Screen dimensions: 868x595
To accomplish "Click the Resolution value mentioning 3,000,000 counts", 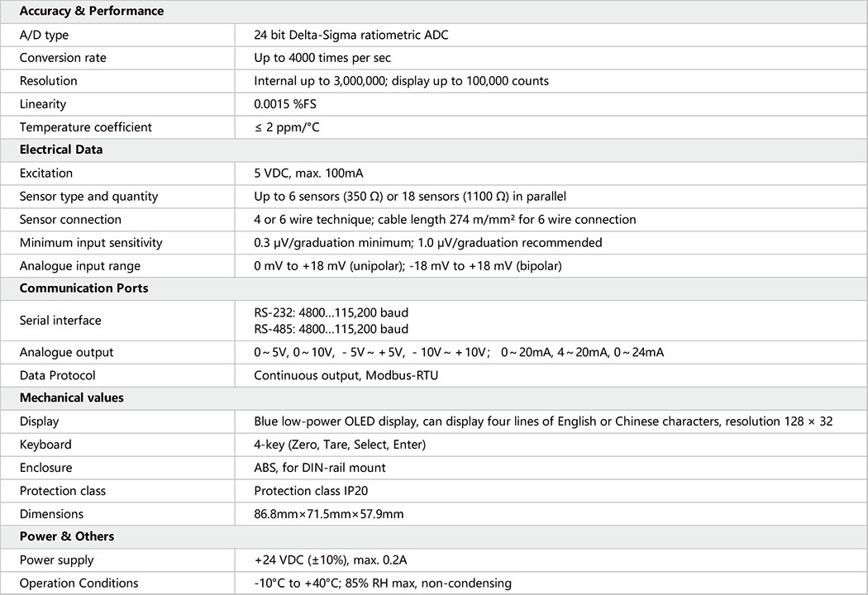I will click(x=401, y=81).
